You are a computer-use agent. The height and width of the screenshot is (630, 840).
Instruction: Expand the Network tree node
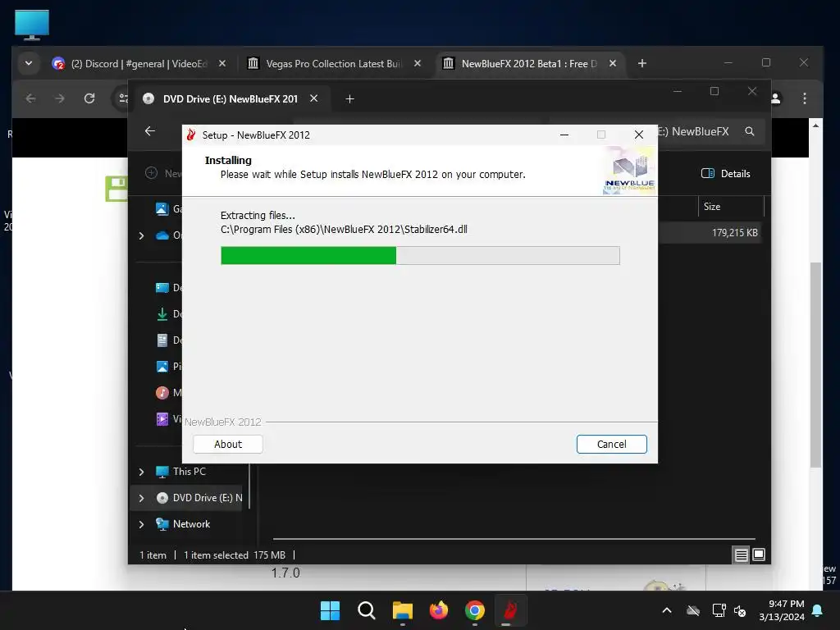tap(141, 524)
